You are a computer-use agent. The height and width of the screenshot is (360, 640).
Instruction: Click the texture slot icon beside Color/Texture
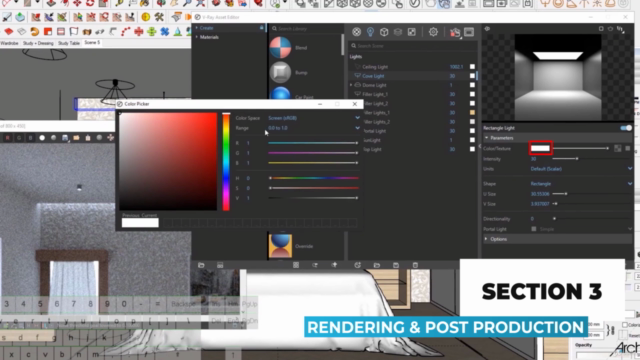pyautogui.click(x=618, y=148)
